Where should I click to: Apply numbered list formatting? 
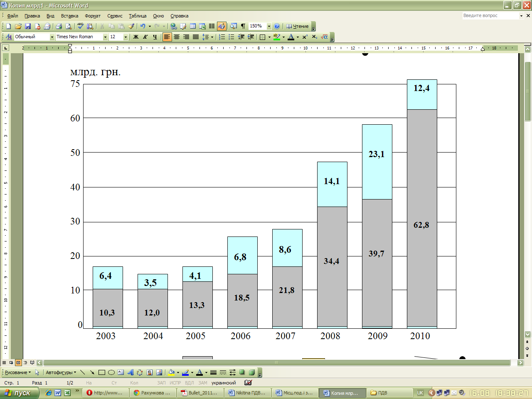[x=222, y=37]
